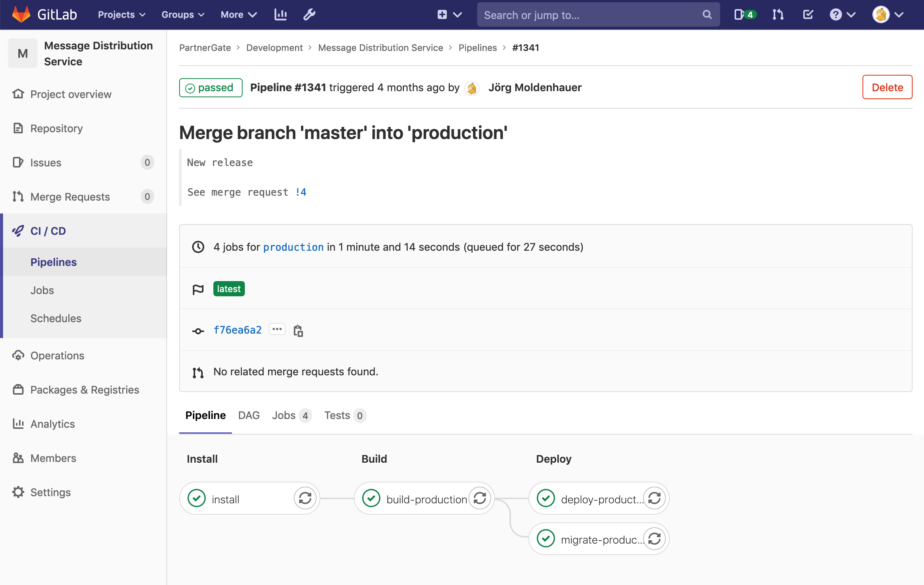Open Merge Requests in the sidebar
The height and width of the screenshot is (585, 924).
[70, 196]
